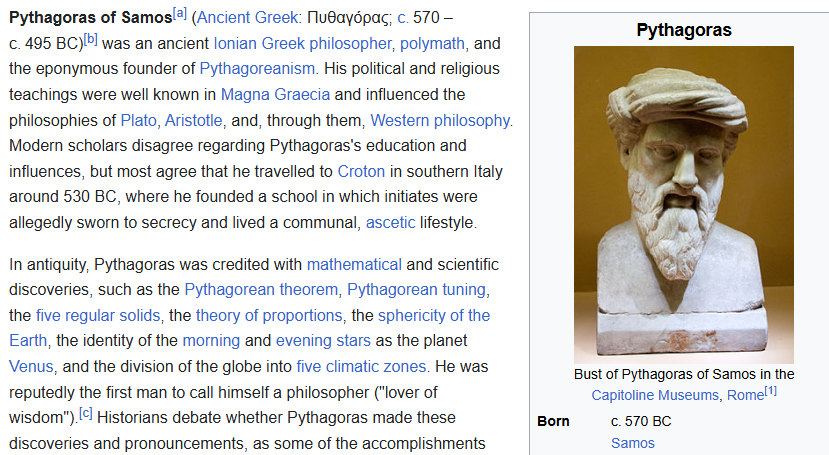Follow the ascetic link
The width and height of the screenshot is (829, 455).
(390, 222)
